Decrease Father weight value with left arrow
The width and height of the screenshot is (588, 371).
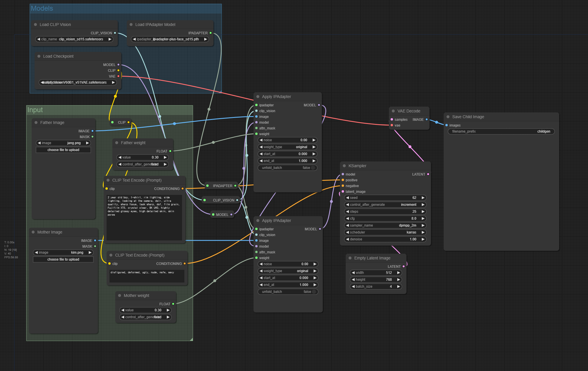[x=120, y=157]
